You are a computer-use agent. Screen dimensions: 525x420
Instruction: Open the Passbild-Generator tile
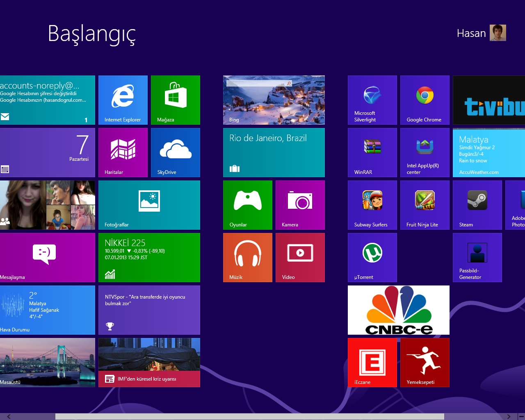[x=477, y=258]
